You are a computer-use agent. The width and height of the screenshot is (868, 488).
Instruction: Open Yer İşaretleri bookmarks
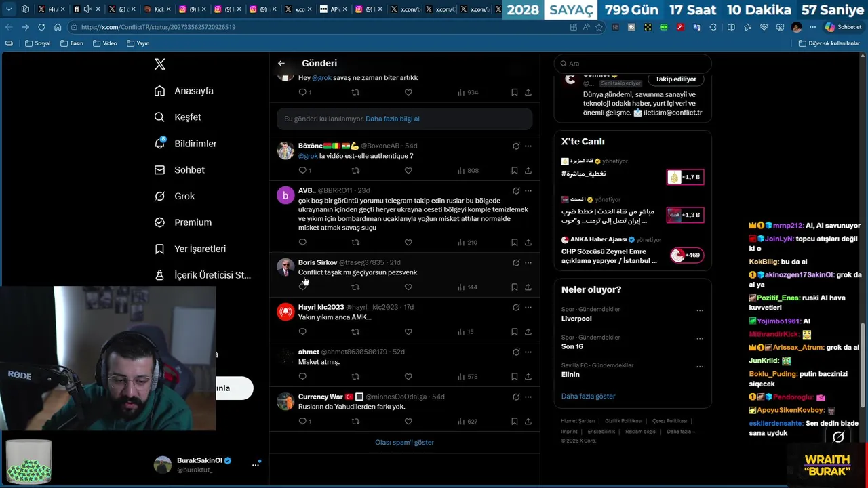190,249
